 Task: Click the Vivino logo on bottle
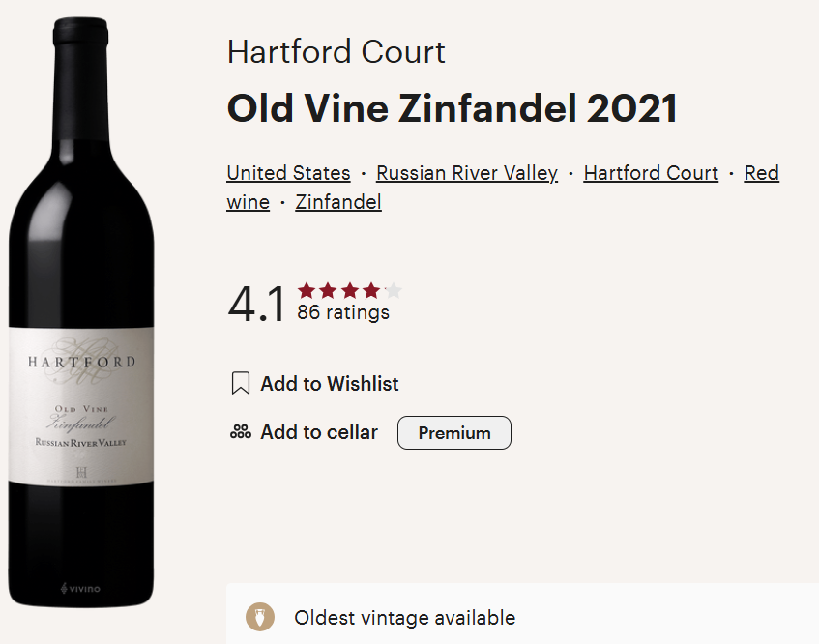click(x=80, y=589)
